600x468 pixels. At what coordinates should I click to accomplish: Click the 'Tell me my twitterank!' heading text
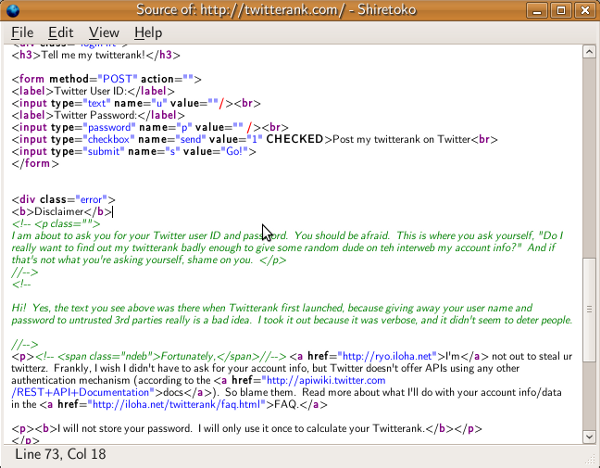[93, 55]
